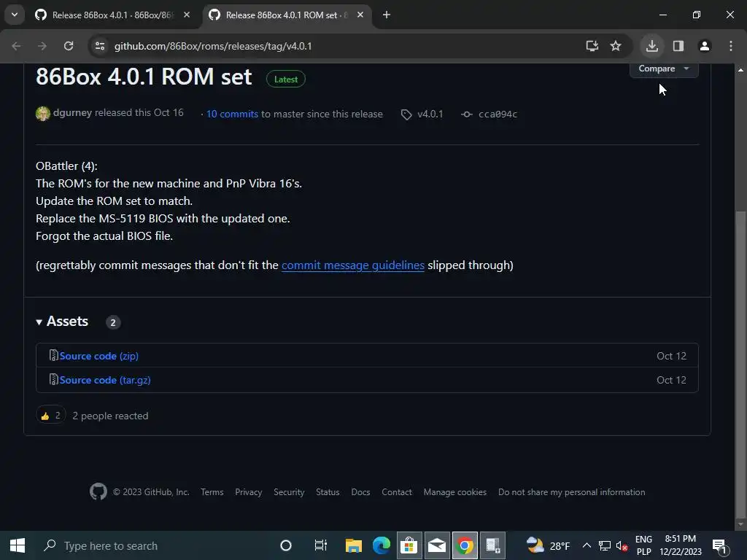Click the page vertical scrollbar thumb
Screen dimensions: 747x560
(x=740, y=363)
